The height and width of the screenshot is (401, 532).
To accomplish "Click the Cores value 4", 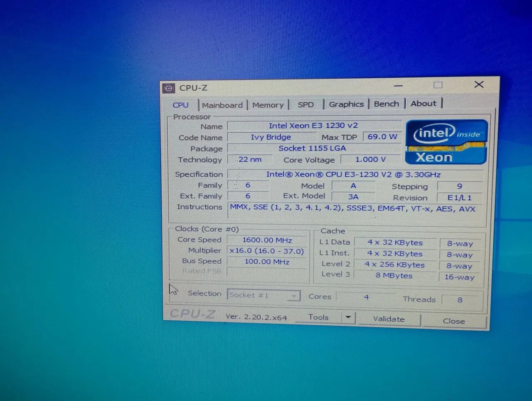I will click(x=366, y=297).
